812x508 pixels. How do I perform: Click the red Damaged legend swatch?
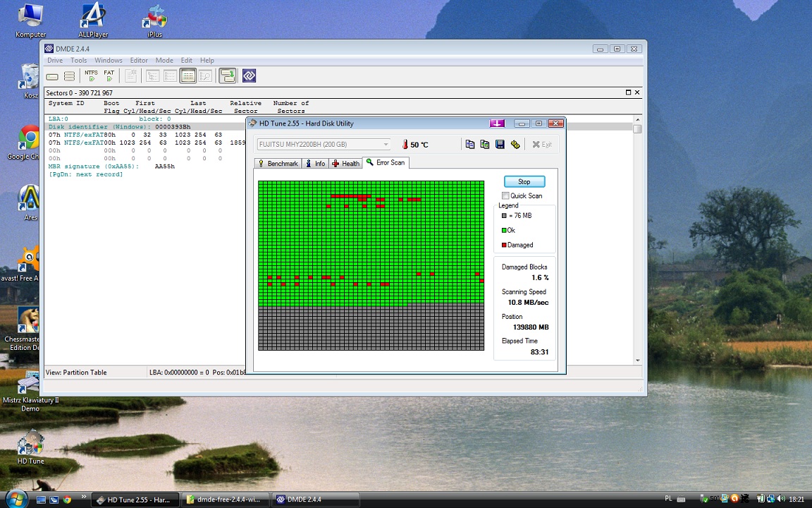504,245
